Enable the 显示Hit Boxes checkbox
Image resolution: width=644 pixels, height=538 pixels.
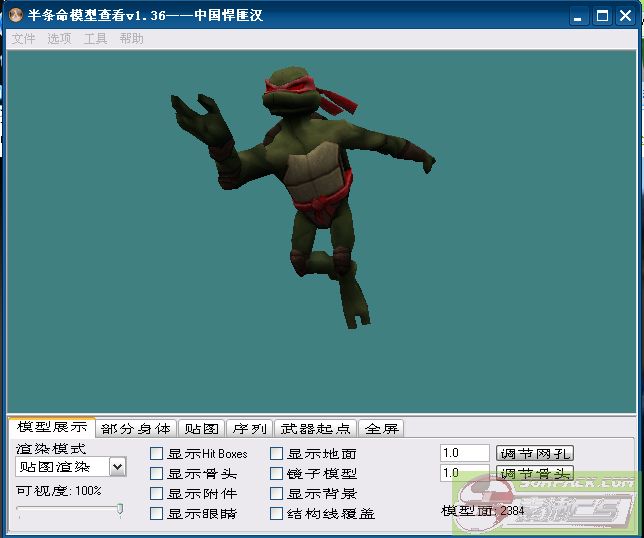(157, 454)
